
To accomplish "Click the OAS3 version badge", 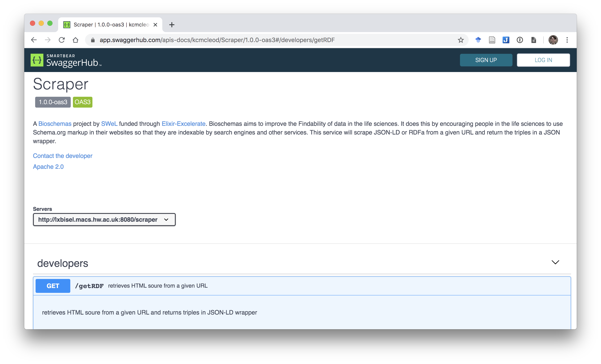I will tap(83, 102).
